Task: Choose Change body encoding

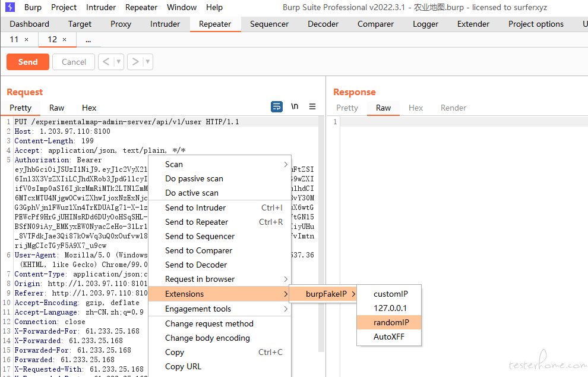Action: [220, 338]
